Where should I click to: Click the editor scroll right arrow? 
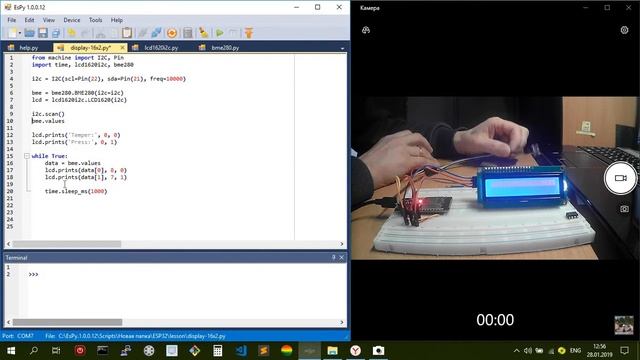click(342, 244)
